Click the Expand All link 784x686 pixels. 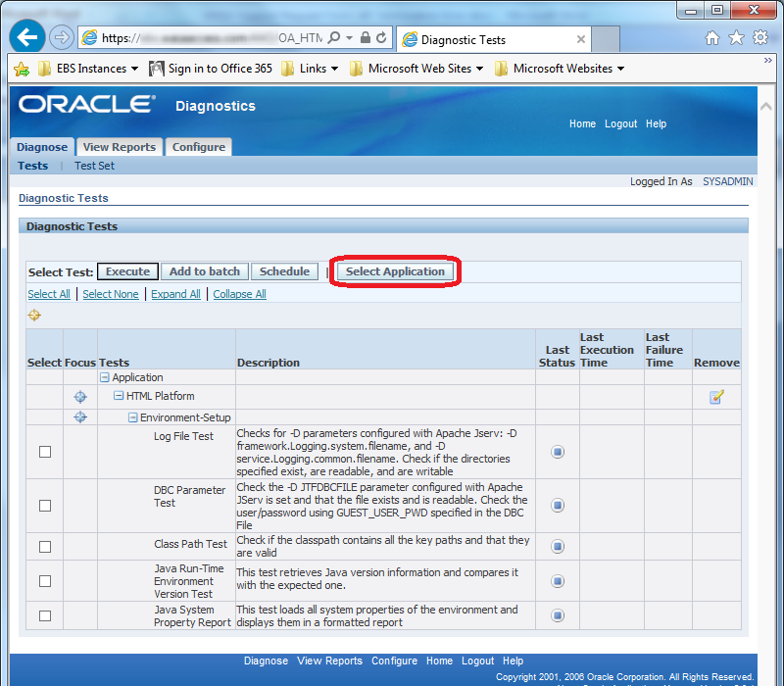coord(175,294)
